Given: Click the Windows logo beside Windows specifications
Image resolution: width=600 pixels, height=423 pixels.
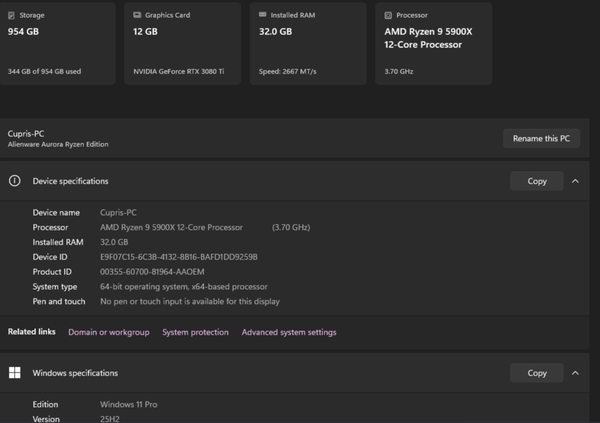Looking at the screenshot, I should coord(15,373).
